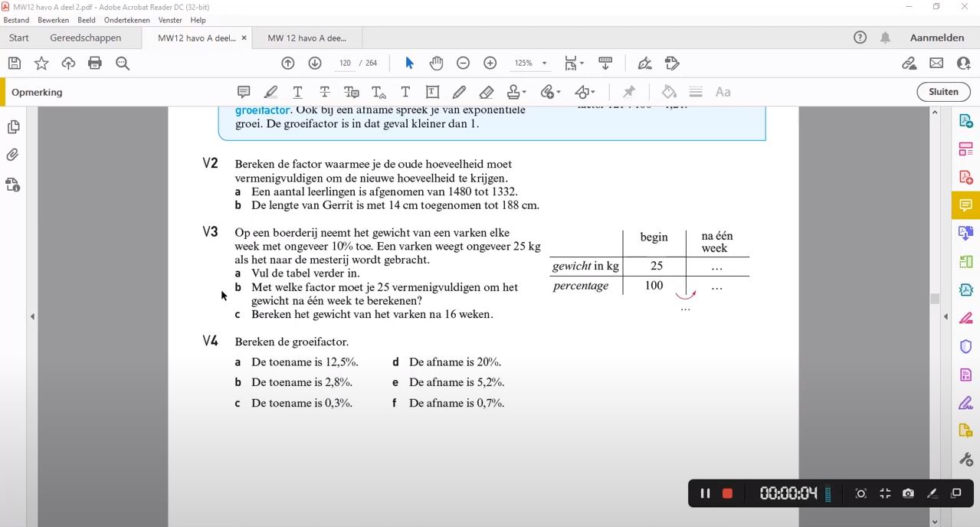The width and height of the screenshot is (980, 527).
Task: Open text properties Aa
Action: pyautogui.click(x=723, y=92)
